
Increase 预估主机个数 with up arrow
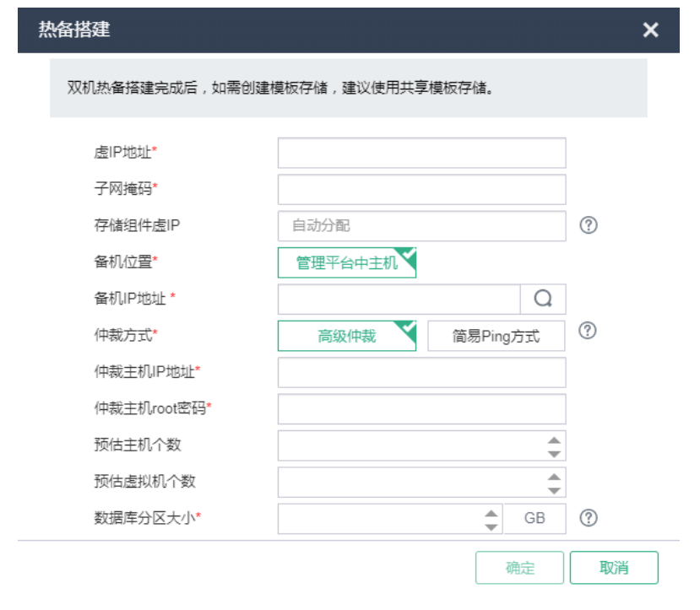pyautogui.click(x=554, y=440)
